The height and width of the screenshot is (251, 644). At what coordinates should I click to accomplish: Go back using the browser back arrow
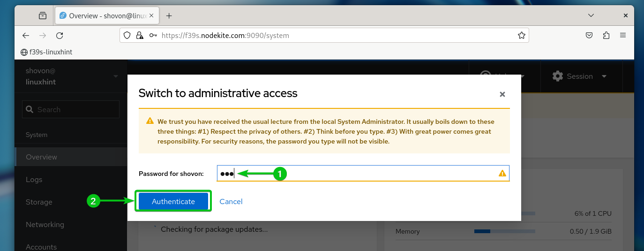tap(26, 35)
